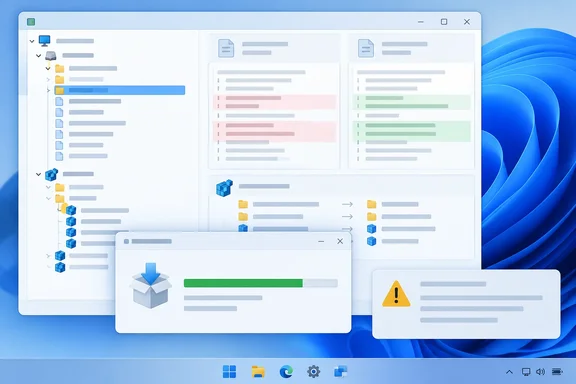
Task: Click document icon heading the green-highlighted pane
Action: point(366,48)
